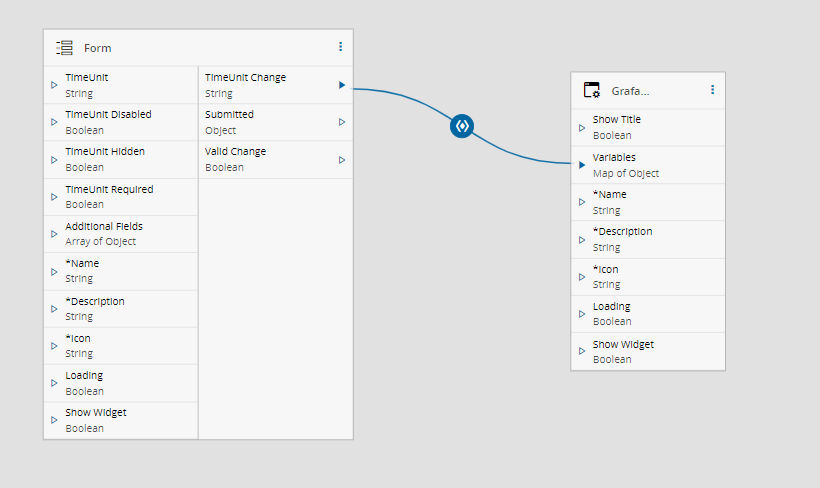
Task: Select the Additional Fields array property
Action: (120, 233)
